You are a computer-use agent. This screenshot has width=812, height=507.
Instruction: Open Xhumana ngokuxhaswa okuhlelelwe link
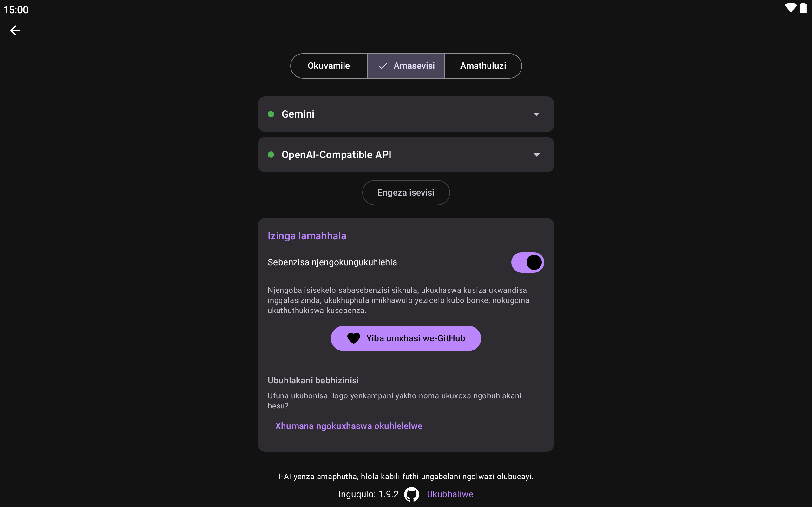(349, 426)
